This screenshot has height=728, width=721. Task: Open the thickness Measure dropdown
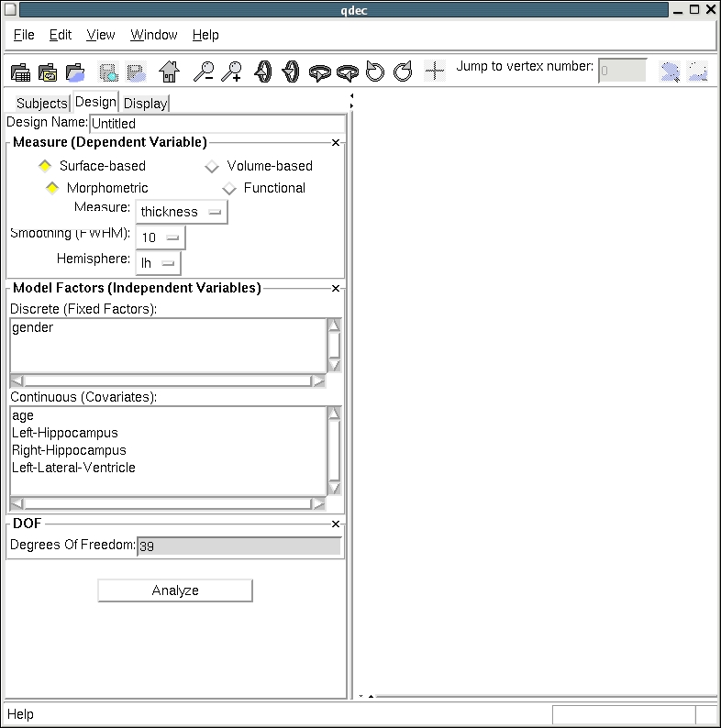pos(181,212)
